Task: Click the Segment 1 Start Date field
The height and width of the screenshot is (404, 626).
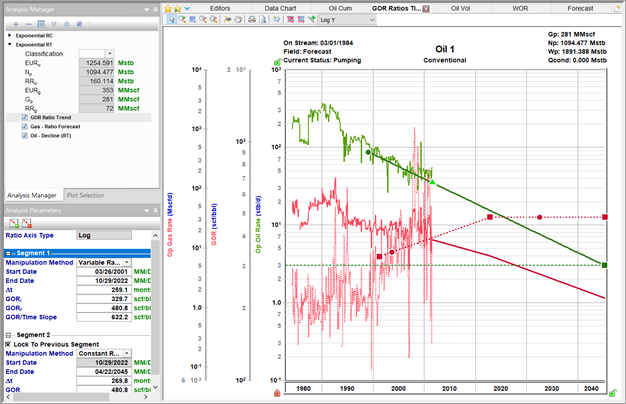Action: [x=104, y=271]
